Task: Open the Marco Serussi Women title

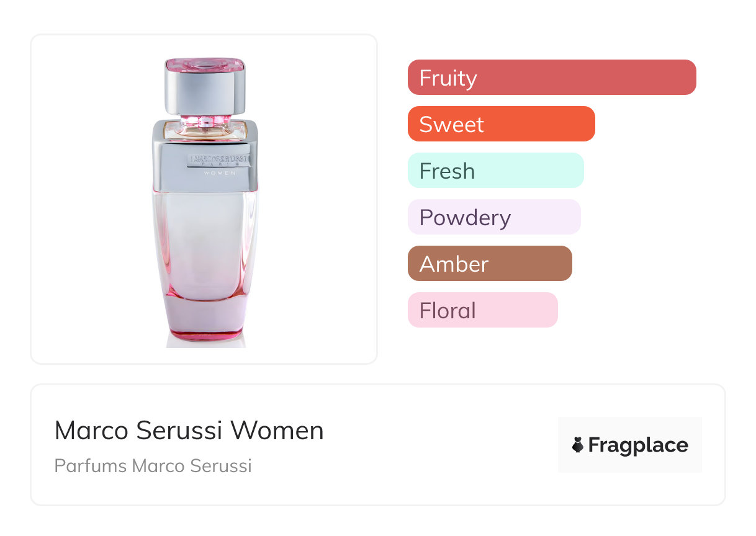Action: coord(189,431)
